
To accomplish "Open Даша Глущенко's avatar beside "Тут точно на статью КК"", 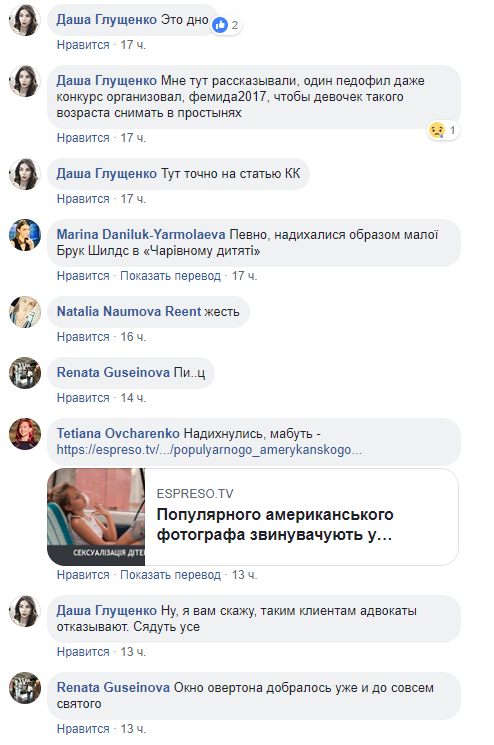I will click(25, 174).
